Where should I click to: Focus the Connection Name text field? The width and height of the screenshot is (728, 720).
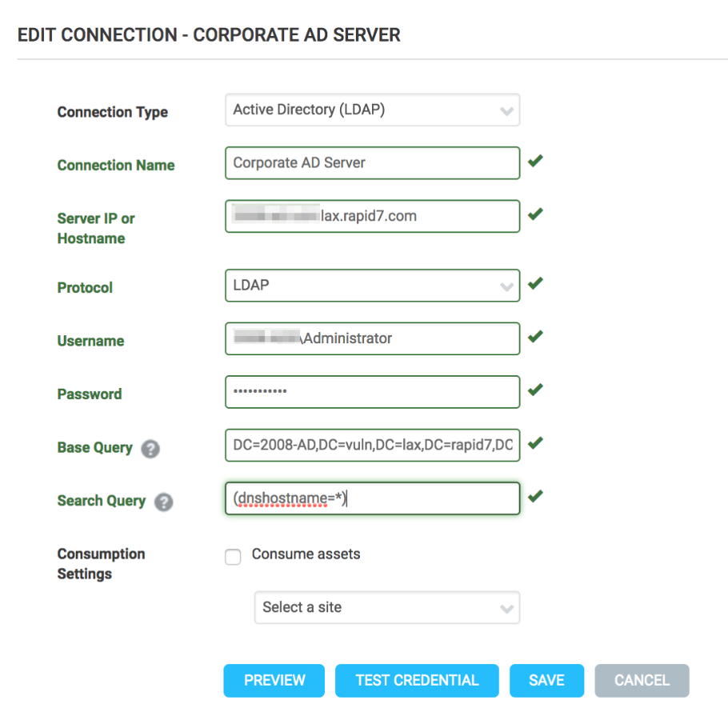372,163
